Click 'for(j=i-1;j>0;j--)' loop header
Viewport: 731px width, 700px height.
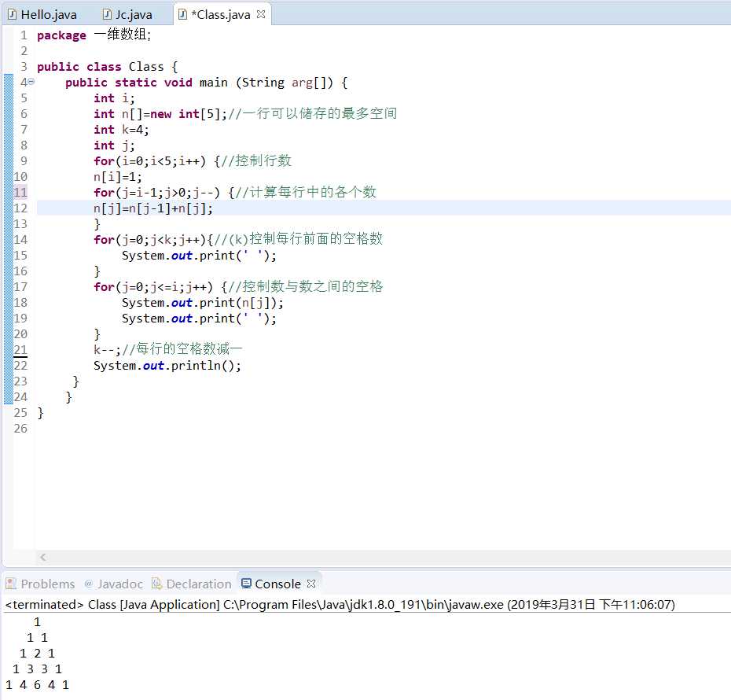tap(156, 193)
